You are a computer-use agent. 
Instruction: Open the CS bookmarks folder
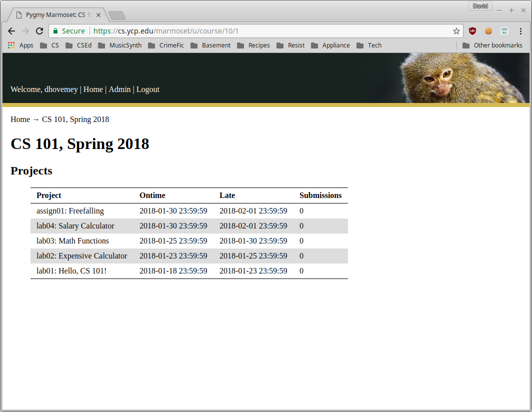point(49,45)
